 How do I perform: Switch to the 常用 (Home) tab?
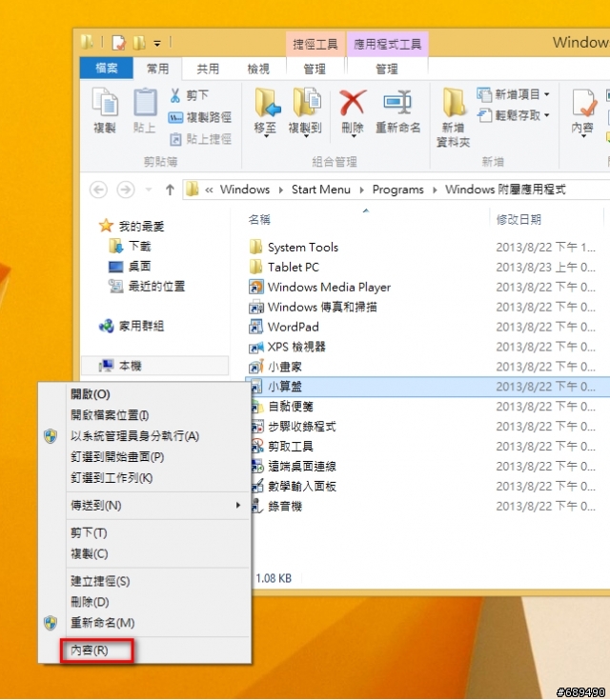[x=158, y=69]
